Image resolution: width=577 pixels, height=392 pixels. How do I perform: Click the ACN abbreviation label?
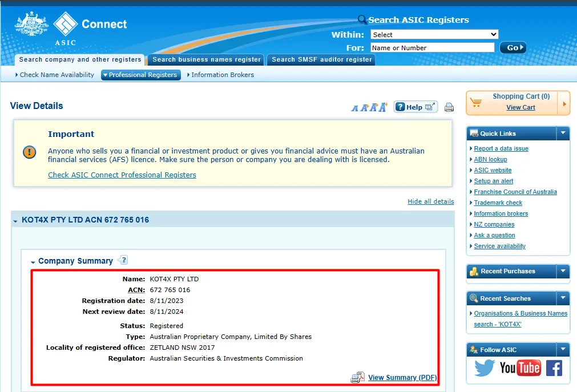(x=136, y=290)
